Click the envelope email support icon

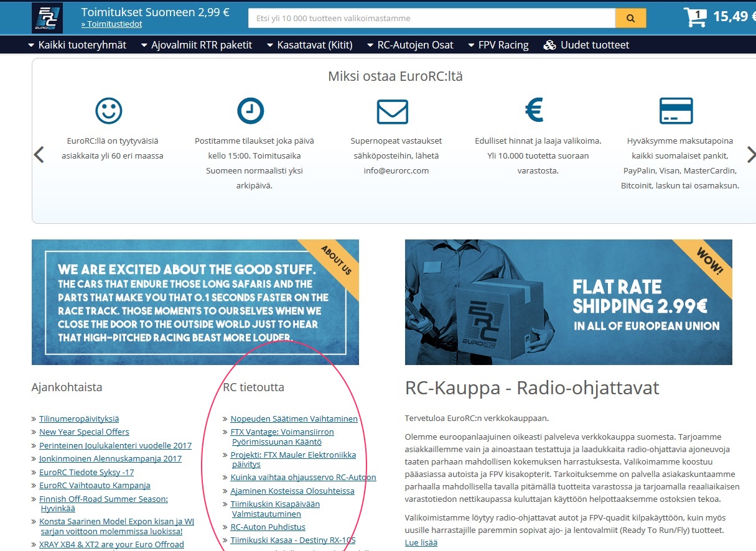(x=393, y=111)
